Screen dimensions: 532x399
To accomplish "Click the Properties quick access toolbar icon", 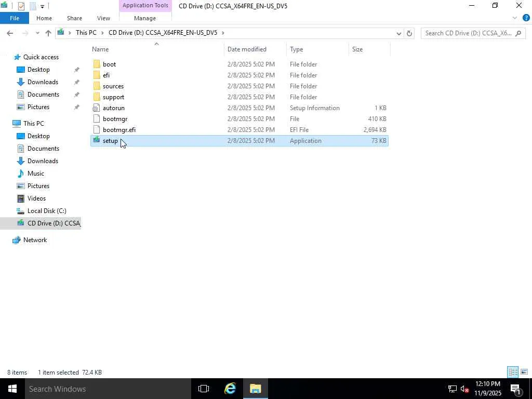I will [21, 6].
